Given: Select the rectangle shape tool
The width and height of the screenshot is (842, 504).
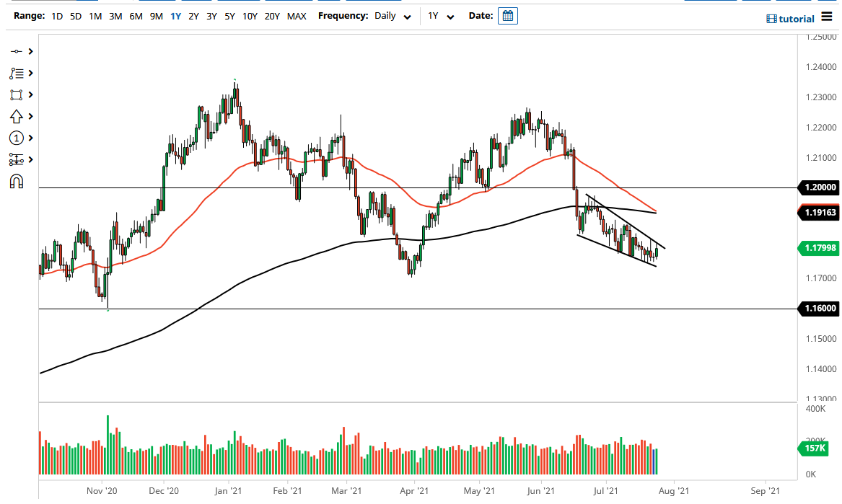Looking at the screenshot, I should pyautogui.click(x=16, y=94).
